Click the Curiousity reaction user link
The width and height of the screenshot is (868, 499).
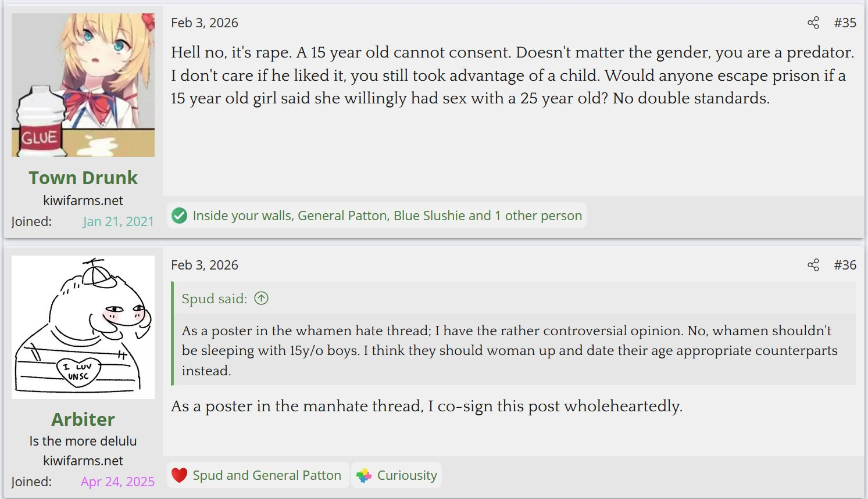click(x=407, y=475)
